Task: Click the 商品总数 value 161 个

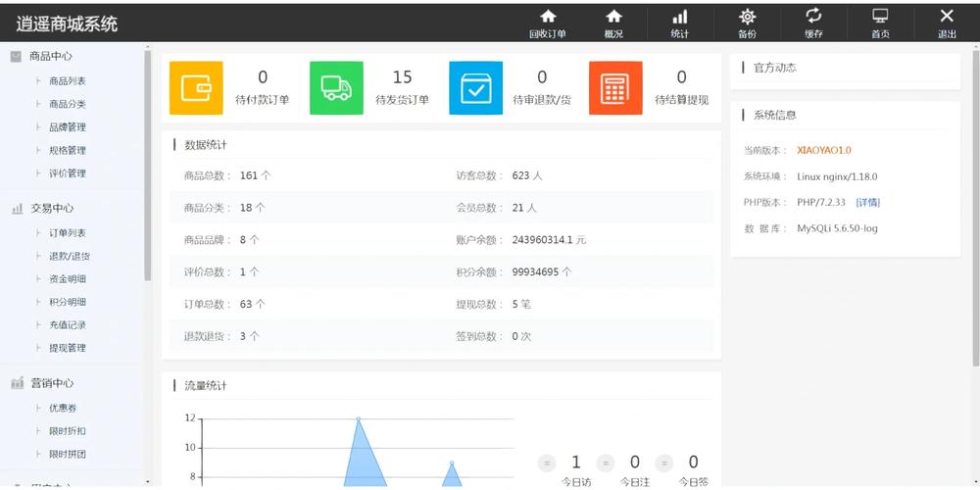Action: (256, 176)
